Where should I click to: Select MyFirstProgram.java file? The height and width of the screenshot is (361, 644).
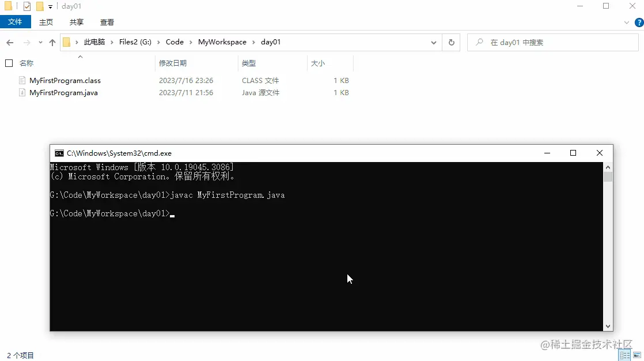(63, 92)
